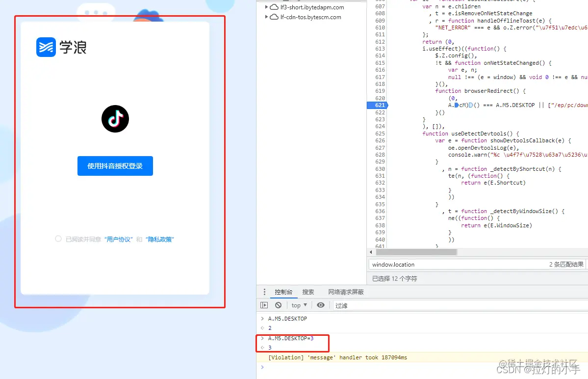Click the Xuelang (学浪) logo icon

[46, 47]
